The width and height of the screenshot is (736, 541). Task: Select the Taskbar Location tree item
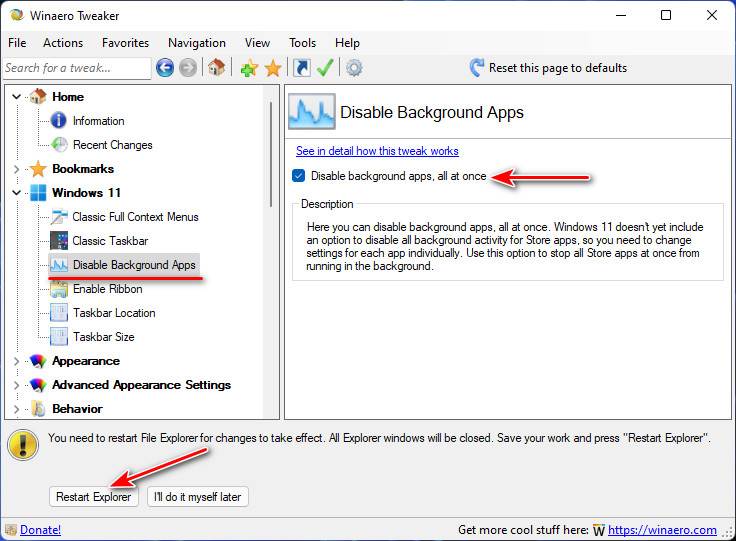pyautogui.click(x=114, y=312)
